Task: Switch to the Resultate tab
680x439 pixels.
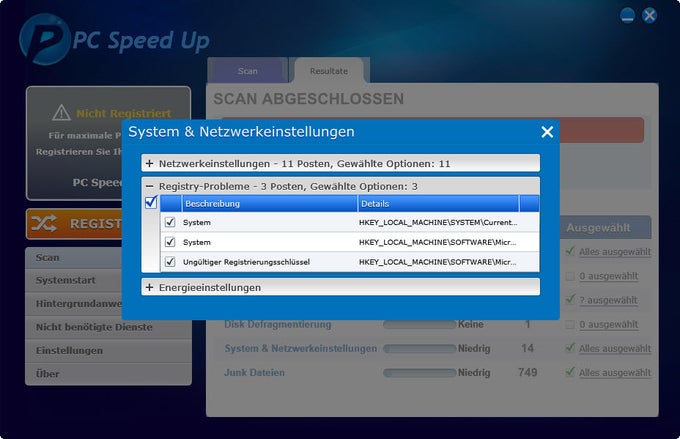Action: (x=329, y=71)
